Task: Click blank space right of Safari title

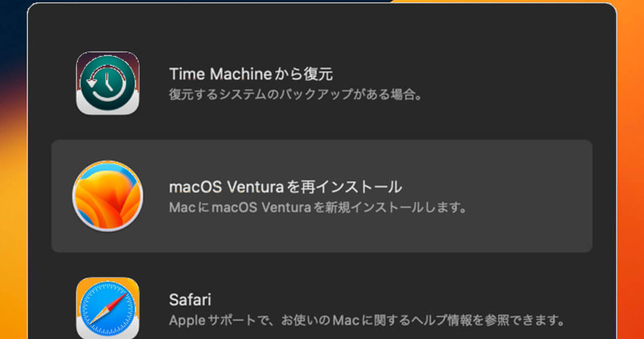Action: [x=390, y=300]
